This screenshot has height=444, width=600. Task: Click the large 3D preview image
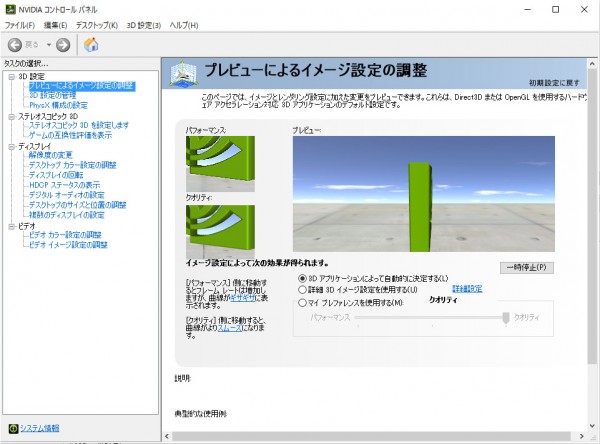(x=424, y=194)
